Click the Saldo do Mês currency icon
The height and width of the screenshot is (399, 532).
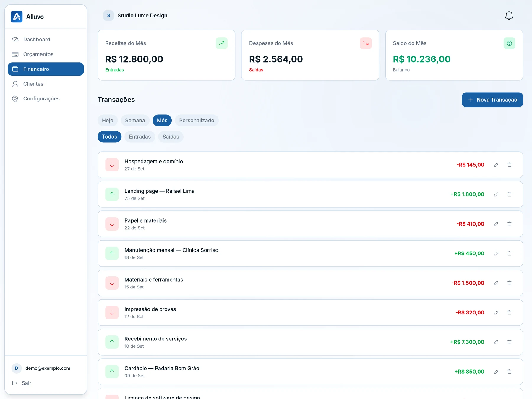(509, 43)
